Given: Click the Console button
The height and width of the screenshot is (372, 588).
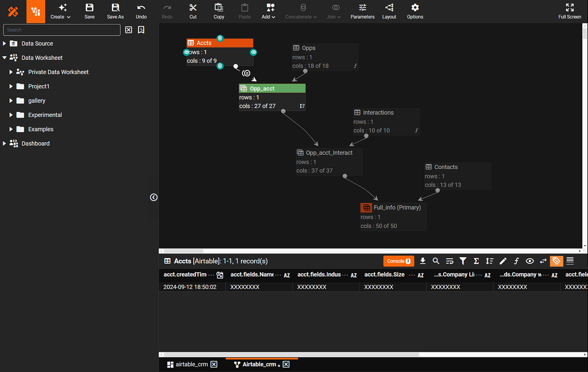Looking at the screenshot, I should (x=398, y=261).
